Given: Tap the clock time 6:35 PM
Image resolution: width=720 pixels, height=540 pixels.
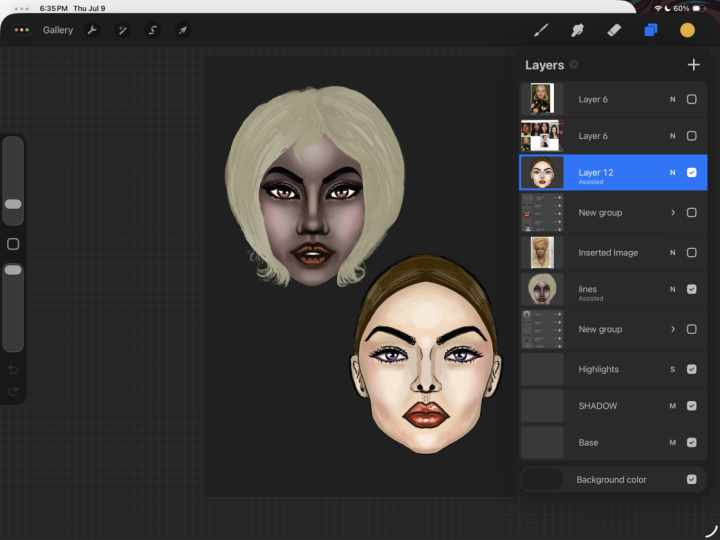Looking at the screenshot, I should 54,8.
